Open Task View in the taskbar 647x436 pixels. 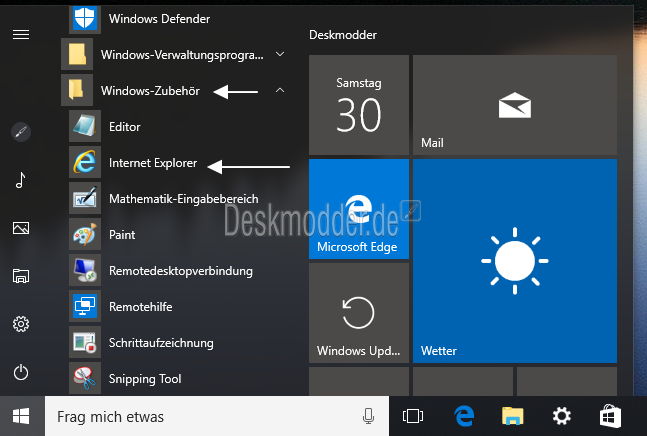413,416
